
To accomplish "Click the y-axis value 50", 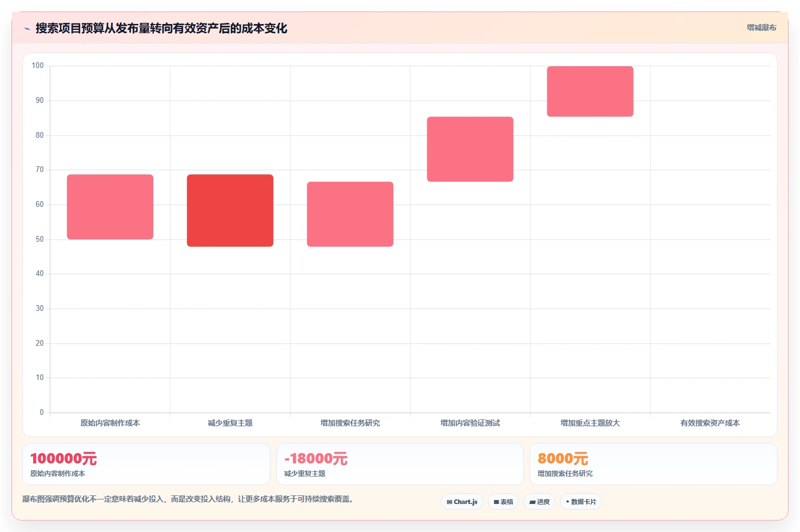I will tap(39, 239).
